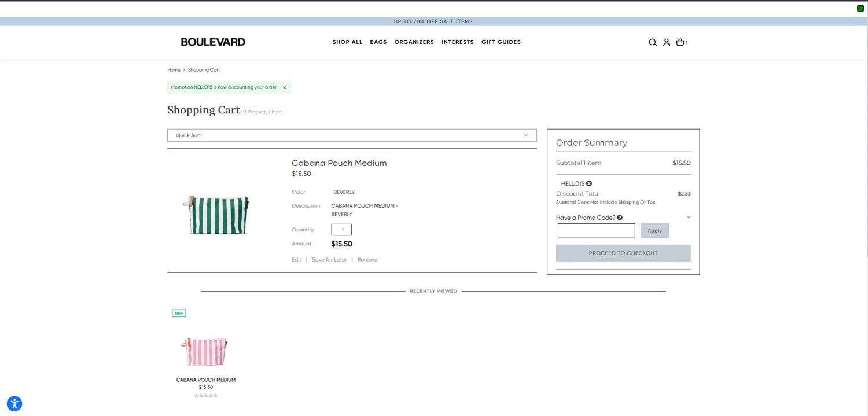Select the Subtotal $15.50 value in summary

682,163
